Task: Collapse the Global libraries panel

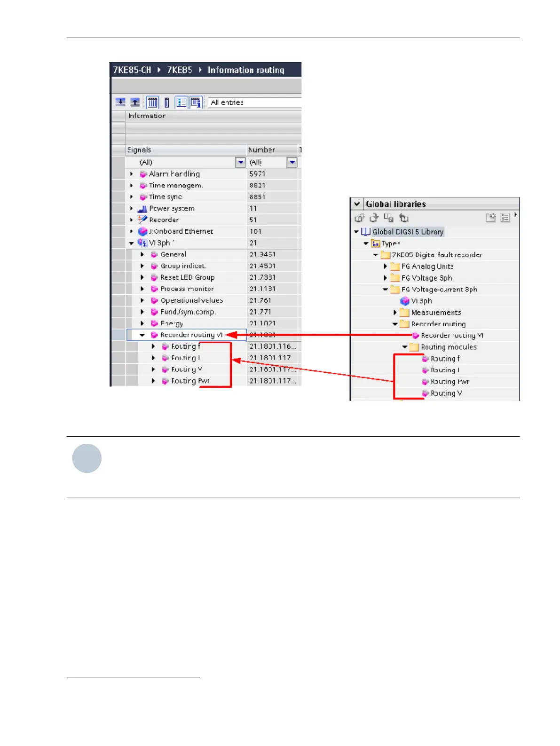Action: [357, 204]
